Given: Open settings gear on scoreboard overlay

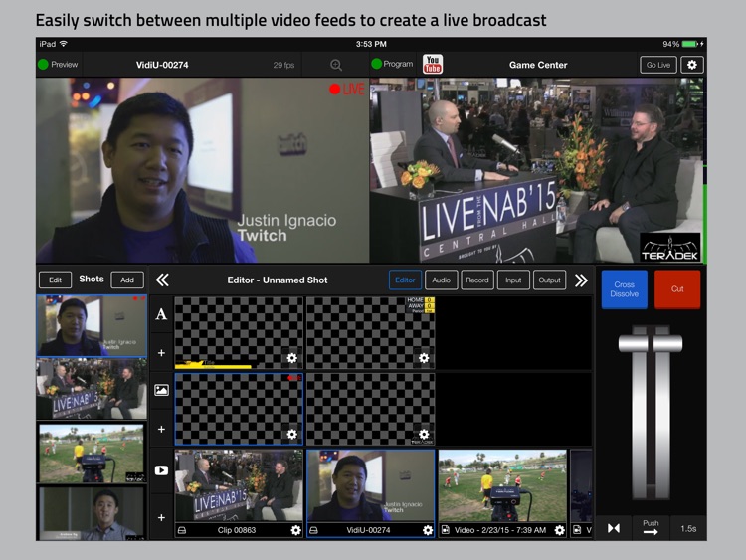Looking at the screenshot, I should click(424, 358).
